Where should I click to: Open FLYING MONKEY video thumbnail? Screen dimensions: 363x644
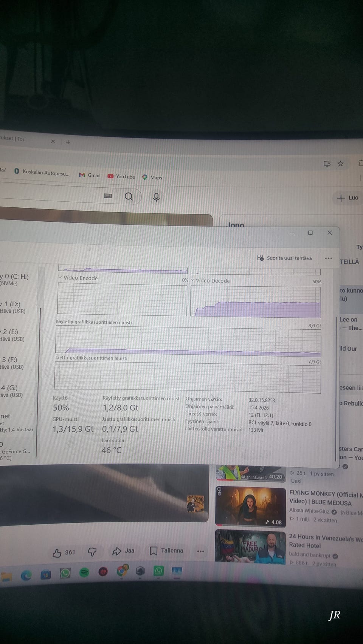tap(250, 506)
